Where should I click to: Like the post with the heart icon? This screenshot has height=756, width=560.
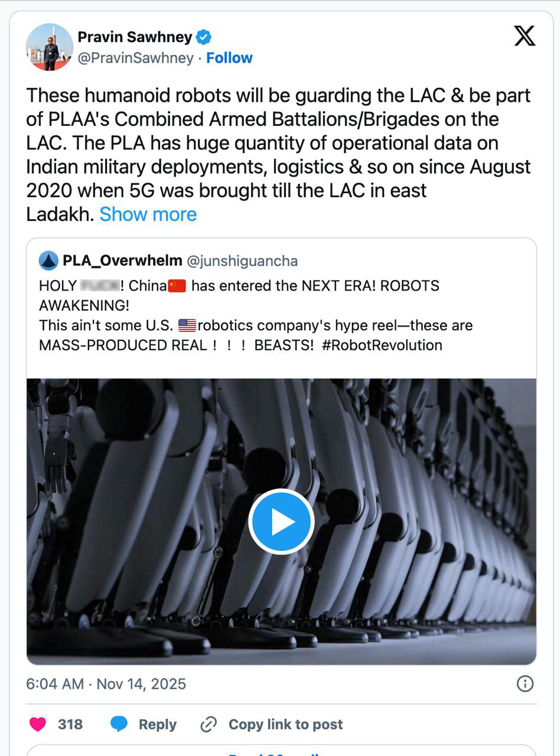point(38,724)
